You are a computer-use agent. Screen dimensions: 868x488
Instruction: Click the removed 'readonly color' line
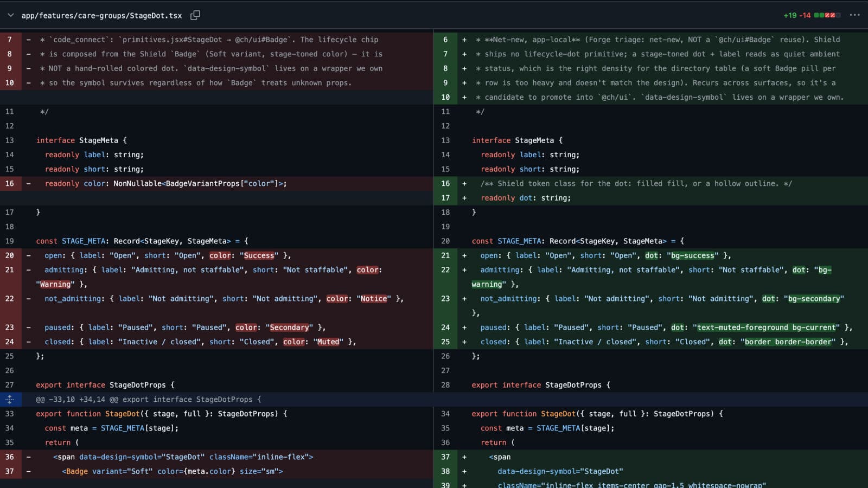point(166,184)
